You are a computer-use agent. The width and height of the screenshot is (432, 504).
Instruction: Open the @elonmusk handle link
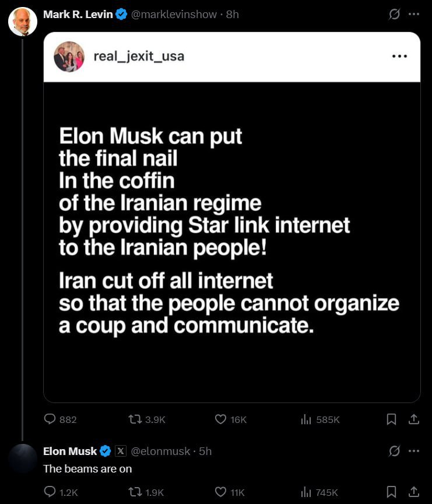pyautogui.click(x=160, y=452)
